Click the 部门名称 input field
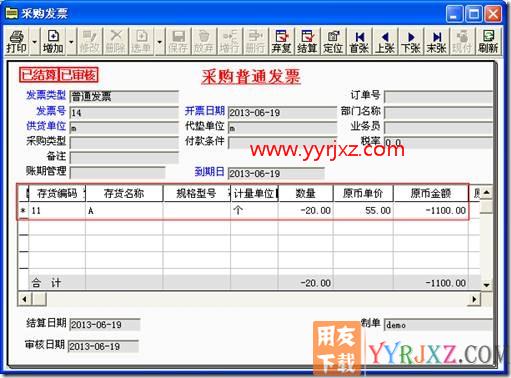Screen dimensions: 511x378 (438, 112)
